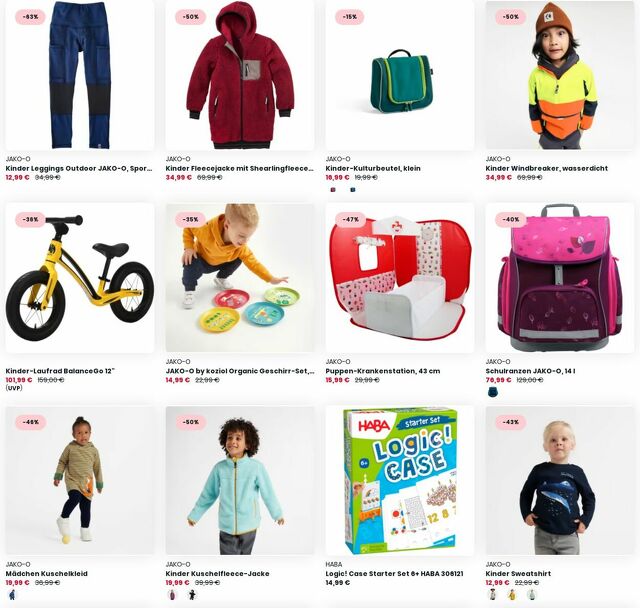Viewport: 640px width, 608px height.
Task: Open the JAKO-O by koziol Geschirr-Set link
Action: click(x=240, y=371)
